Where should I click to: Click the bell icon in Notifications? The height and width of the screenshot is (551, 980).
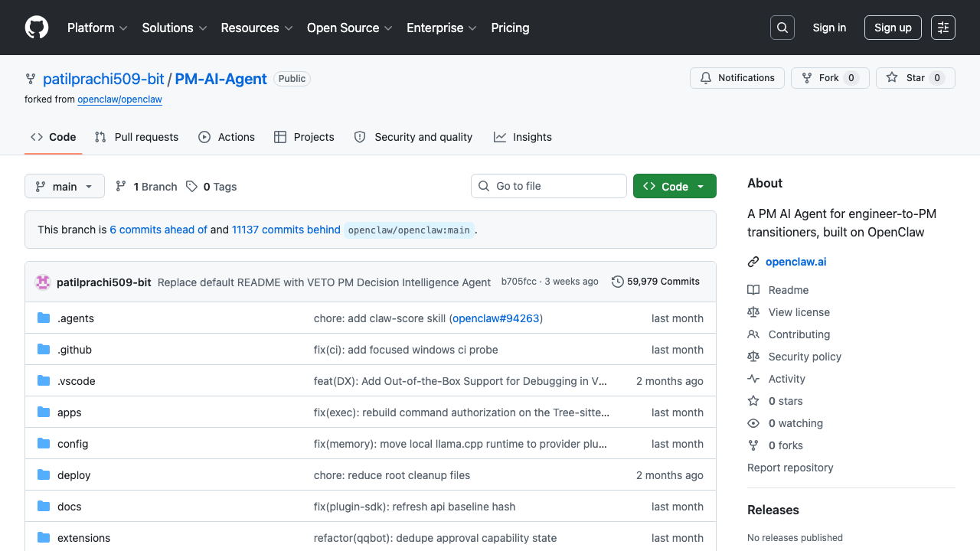click(706, 78)
